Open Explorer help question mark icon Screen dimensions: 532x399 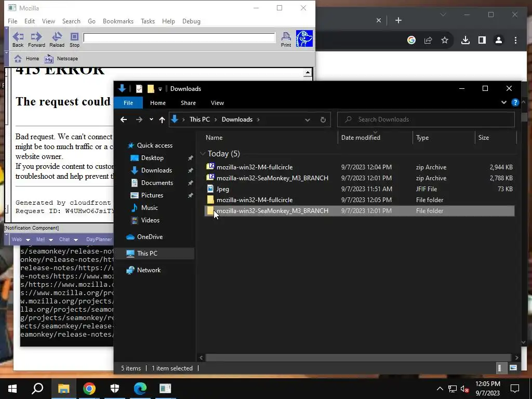click(x=515, y=102)
